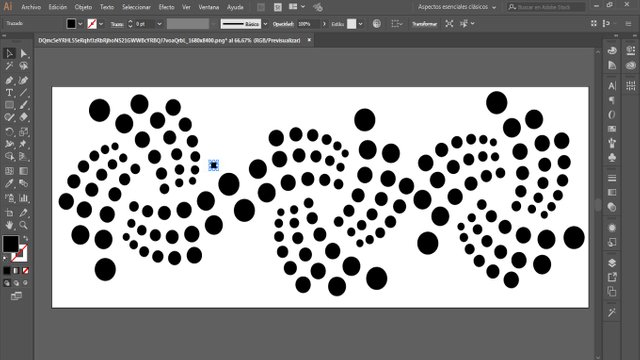Open Aspectos esenciales clásicos workspace switcher
The height and width of the screenshot is (360, 640).
pos(457,7)
